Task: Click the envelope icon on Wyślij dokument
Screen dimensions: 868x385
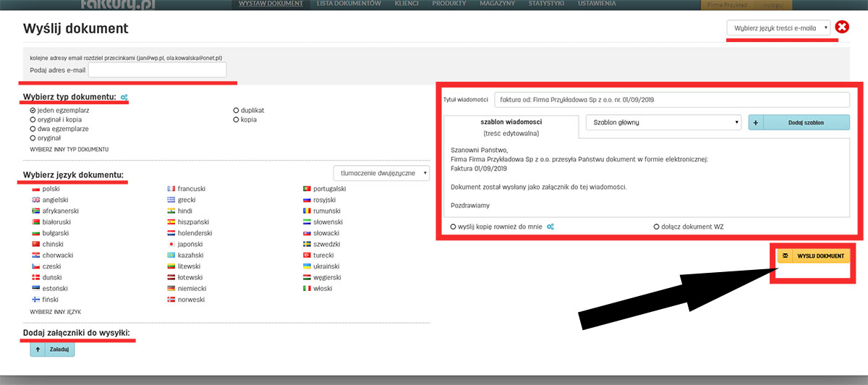Action: pyautogui.click(x=786, y=256)
